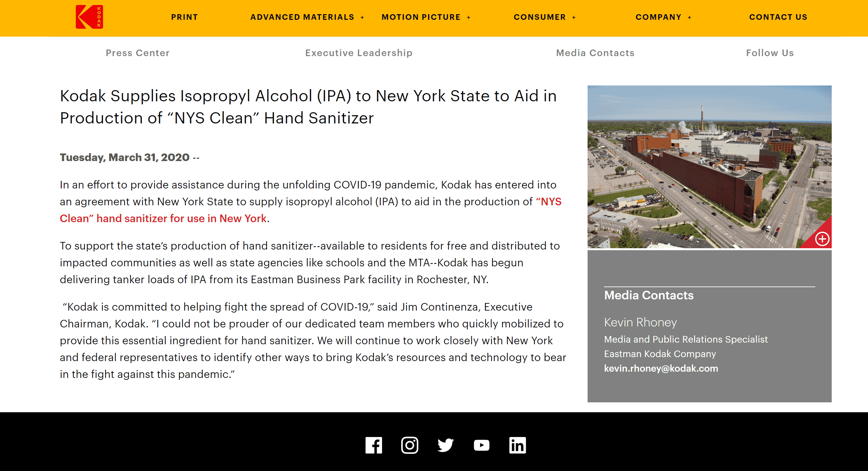Open the Motion Picture menu item
The height and width of the screenshot is (471, 868).
point(421,17)
